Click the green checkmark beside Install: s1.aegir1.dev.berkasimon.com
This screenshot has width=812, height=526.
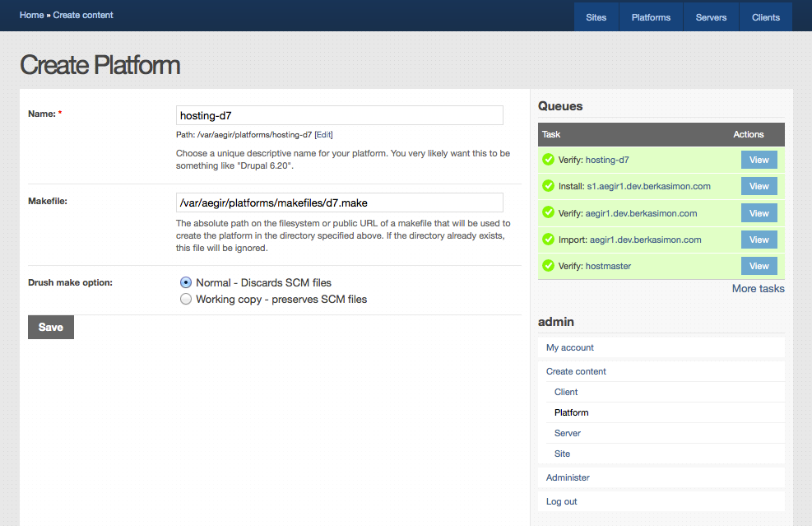[549, 185]
